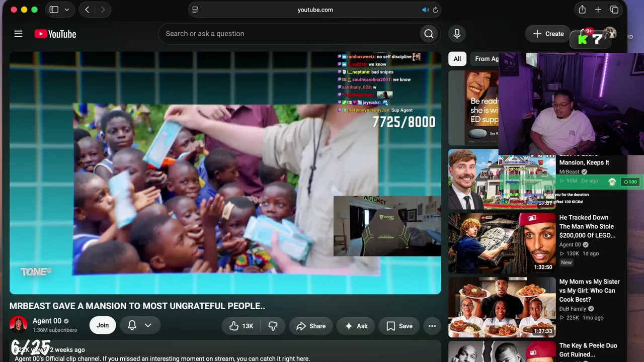Mute the tab audio speaker icon
Viewport: 644px width, 362px height.
[425, 10]
